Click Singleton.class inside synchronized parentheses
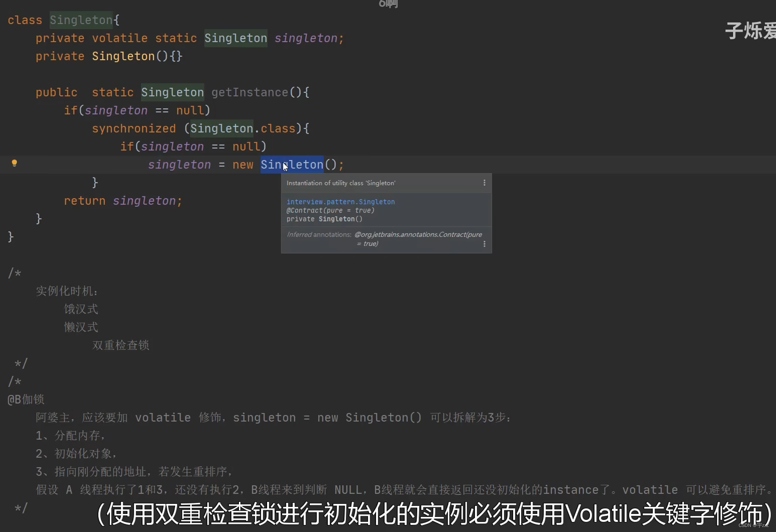 click(x=243, y=129)
